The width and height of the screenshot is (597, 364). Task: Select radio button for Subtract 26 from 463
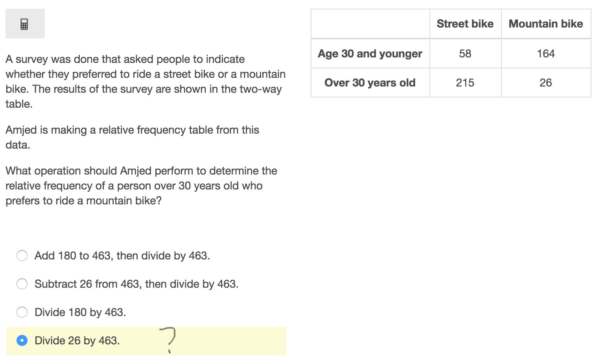pos(22,284)
